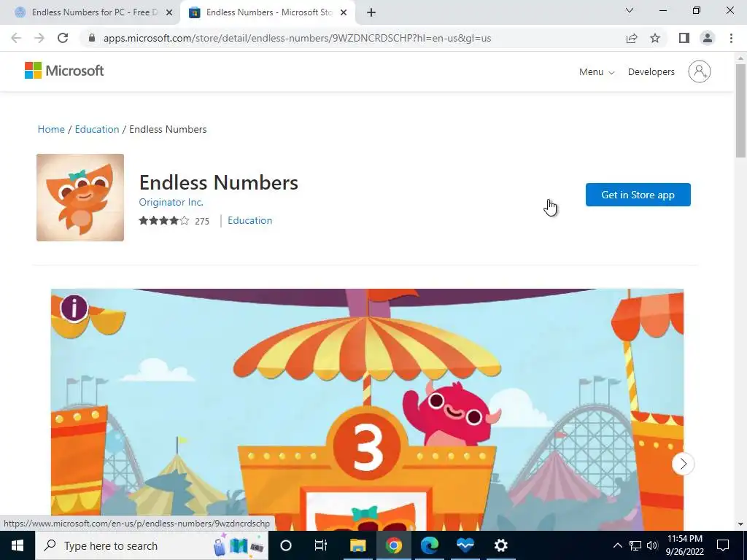Viewport: 747px width, 560px height.
Task: Open Task View on taskbar
Action: 321,545
